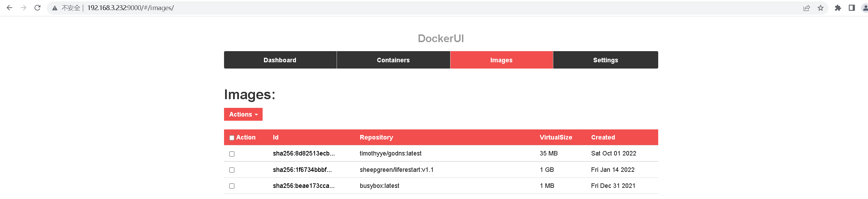Click the not-secure warning triangle icon
The image size is (868, 199).
tap(55, 8)
